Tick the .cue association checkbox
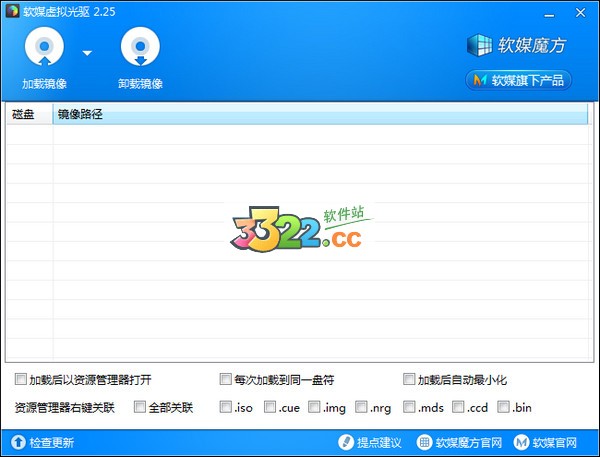The width and height of the screenshot is (600, 457). (270, 406)
